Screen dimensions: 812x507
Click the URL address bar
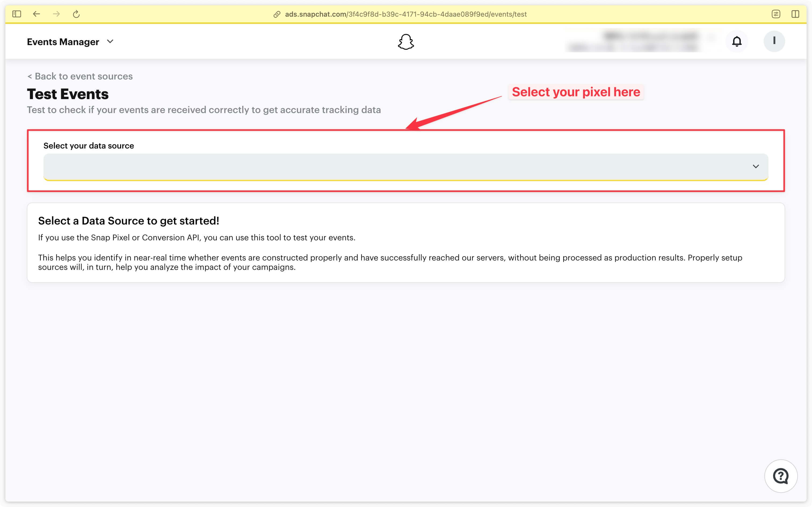point(406,13)
